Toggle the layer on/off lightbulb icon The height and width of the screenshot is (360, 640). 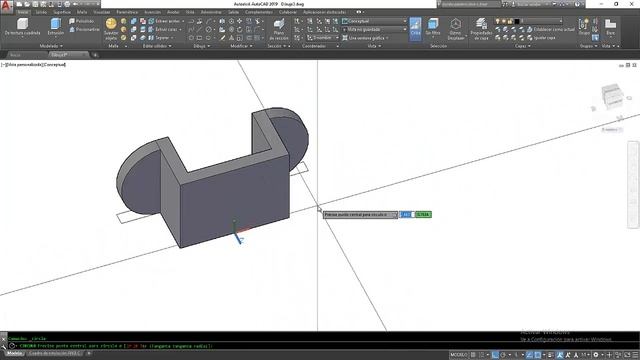tap(497, 21)
